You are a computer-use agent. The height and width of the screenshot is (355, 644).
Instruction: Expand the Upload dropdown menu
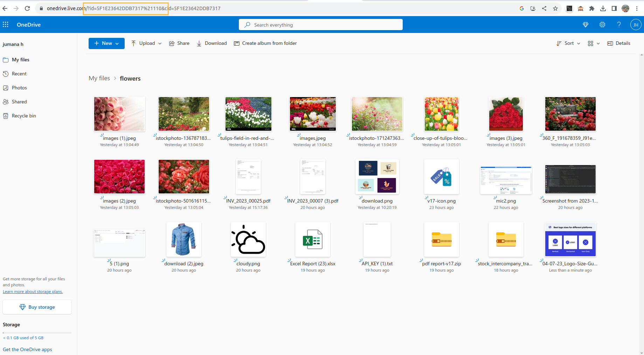pyautogui.click(x=146, y=43)
